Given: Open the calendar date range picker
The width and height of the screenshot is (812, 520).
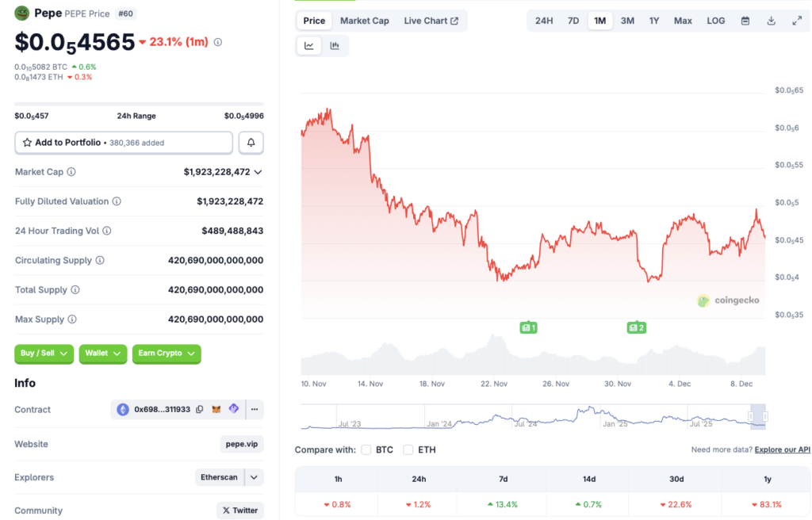Looking at the screenshot, I should click(745, 21).
